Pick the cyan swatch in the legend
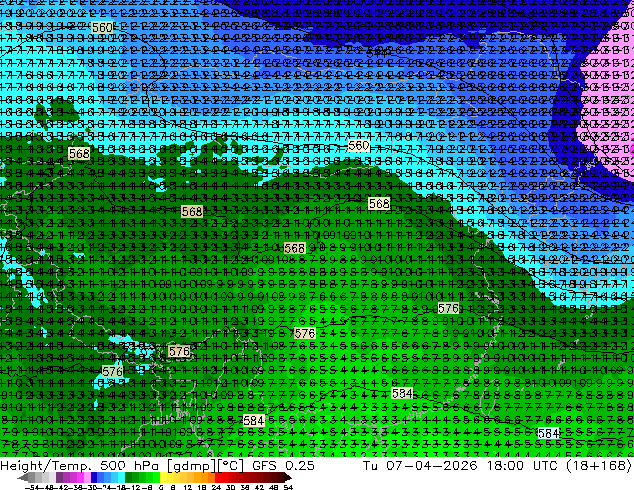 coord(122,477)
